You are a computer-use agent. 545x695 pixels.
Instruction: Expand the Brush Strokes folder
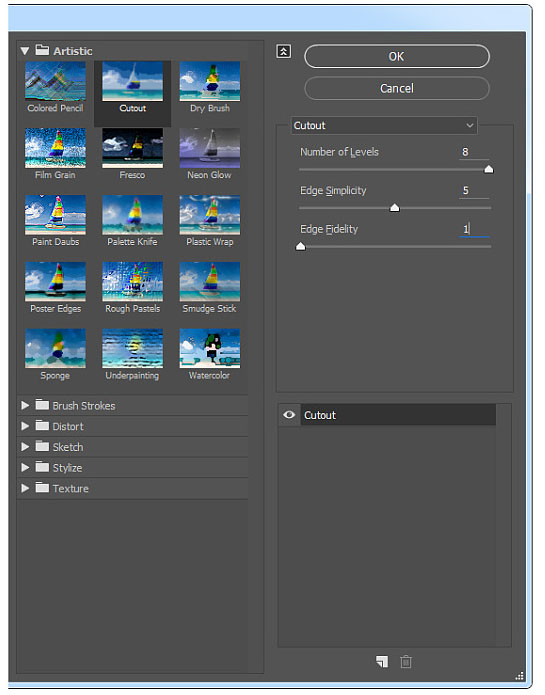point(25,405)
